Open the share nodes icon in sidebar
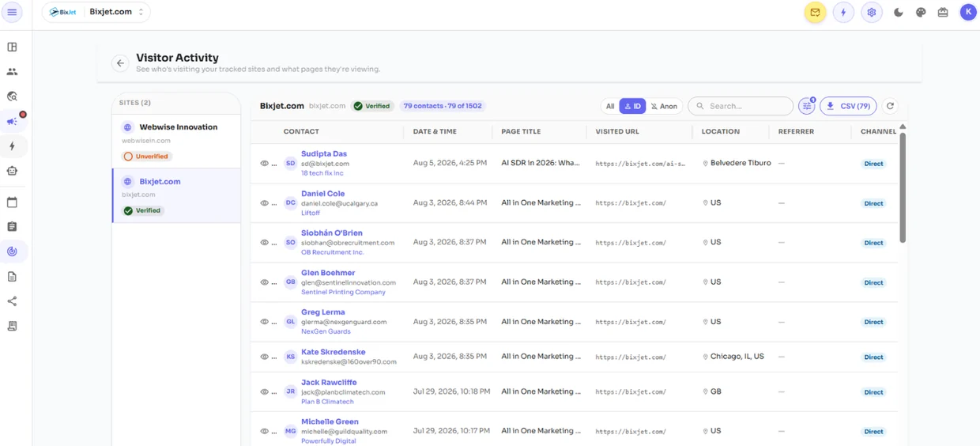980x446 pixels. pos(12,301)
